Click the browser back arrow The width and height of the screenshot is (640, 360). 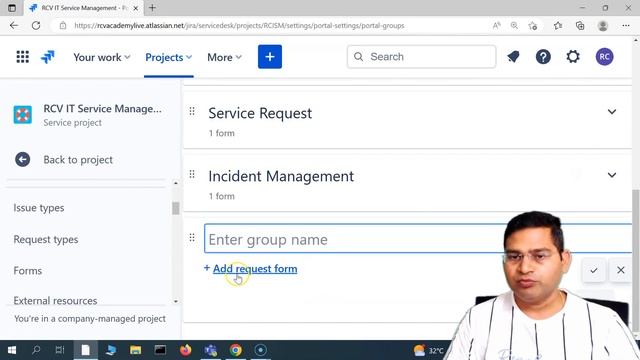14,25
